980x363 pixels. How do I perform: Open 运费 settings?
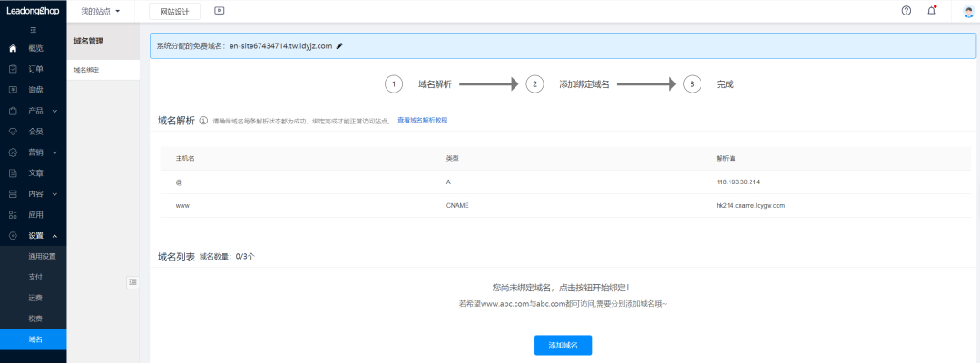35,298
